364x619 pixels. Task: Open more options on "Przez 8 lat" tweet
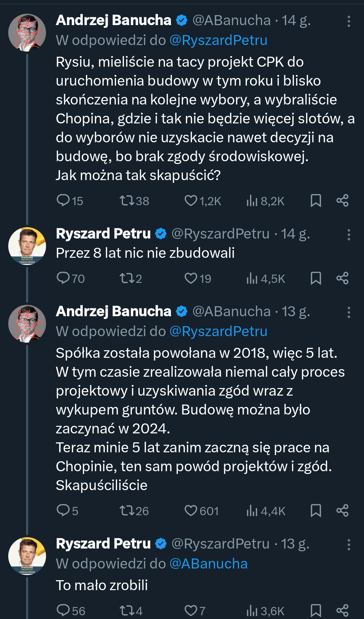349,235
